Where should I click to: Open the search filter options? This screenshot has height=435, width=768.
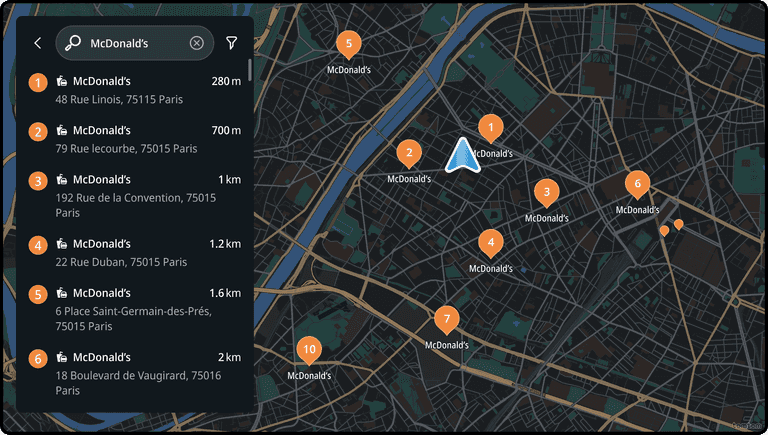(232, 43)
